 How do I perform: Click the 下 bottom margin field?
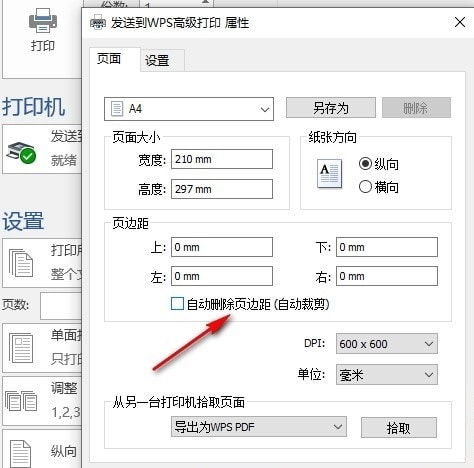click(387, 247)
